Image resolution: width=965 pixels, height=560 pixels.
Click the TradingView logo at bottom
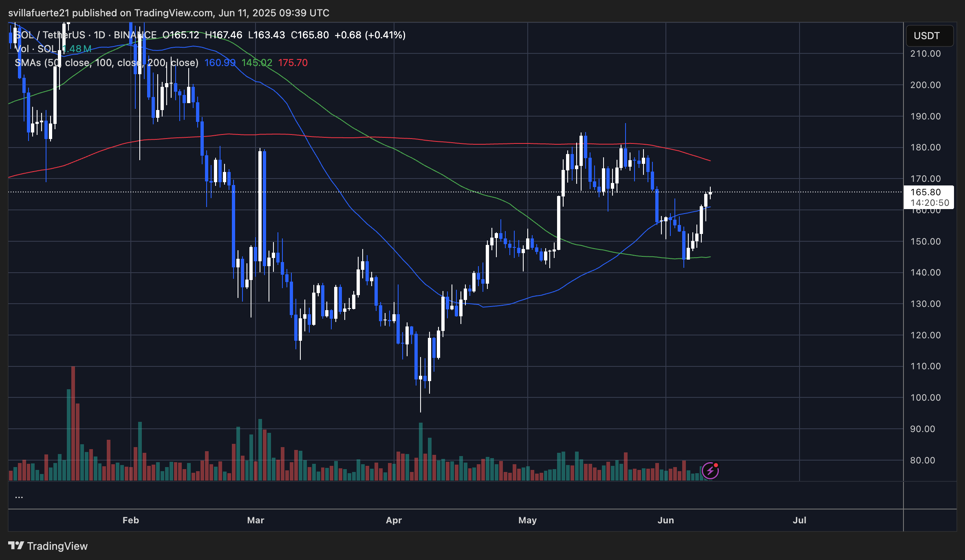point(48,546)
